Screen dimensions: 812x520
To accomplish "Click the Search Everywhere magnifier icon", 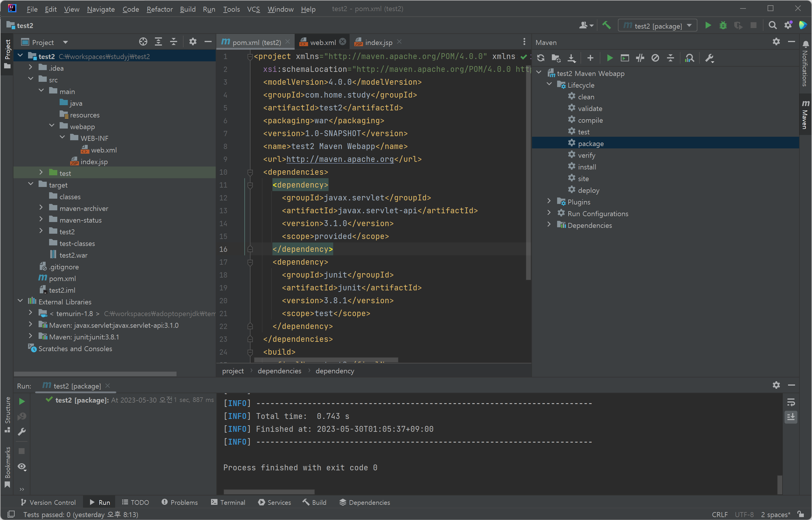I will click(772, 25).
